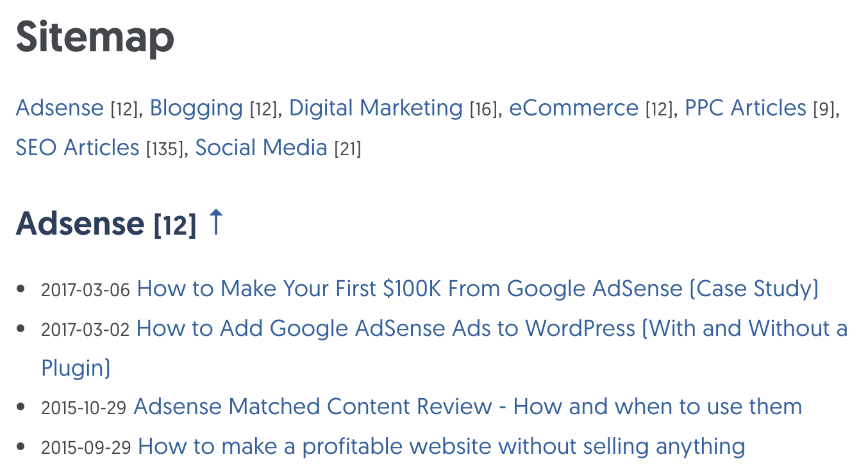Select the eCommerce category link
868x468 pixels.
(574, 108)
